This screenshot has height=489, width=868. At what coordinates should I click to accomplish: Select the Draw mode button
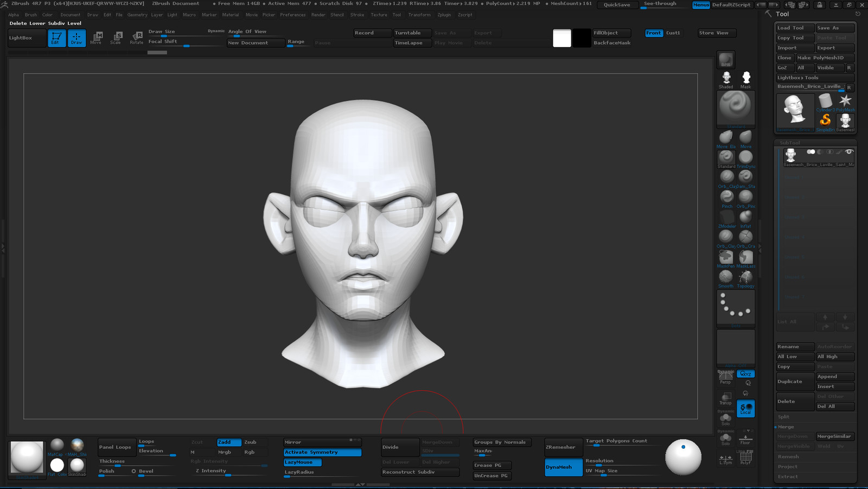click(76, 38)
